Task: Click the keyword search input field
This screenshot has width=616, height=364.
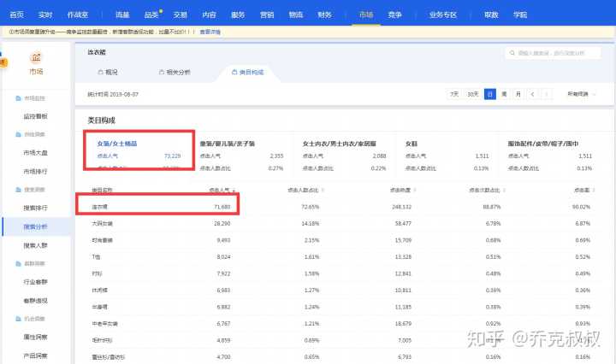Action: tap(555, 53)
